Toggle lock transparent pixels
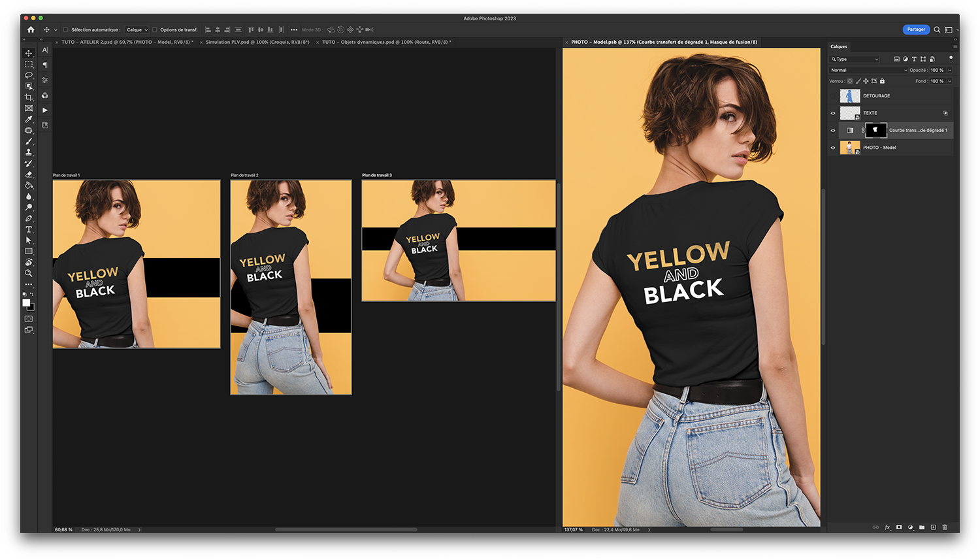The height and width of the screenshot is (560, 980). coord(850,81)
